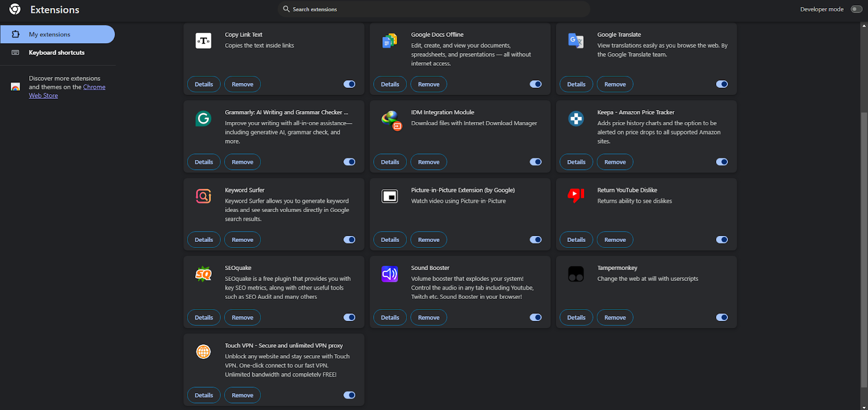Image resolution: width=868 pixels, height=410 pixels.
Task: Disable Return YouTube Dislike toggle
Action: [722, 240]
